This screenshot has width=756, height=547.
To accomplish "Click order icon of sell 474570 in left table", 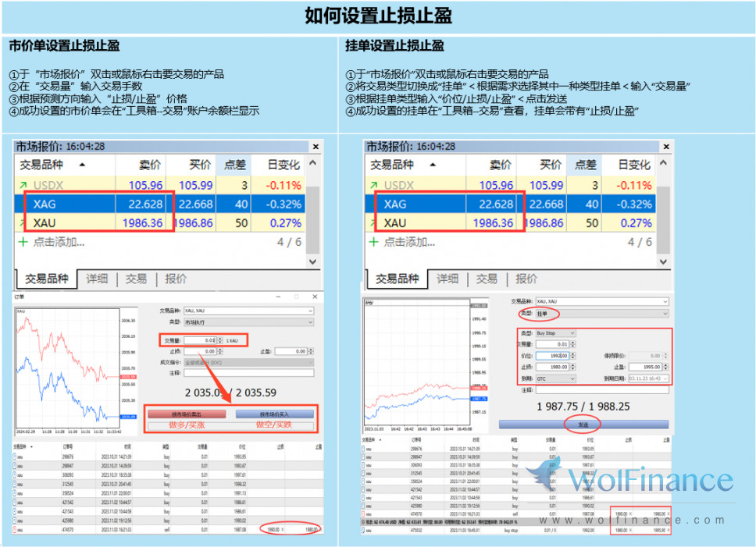I will 15,530.
